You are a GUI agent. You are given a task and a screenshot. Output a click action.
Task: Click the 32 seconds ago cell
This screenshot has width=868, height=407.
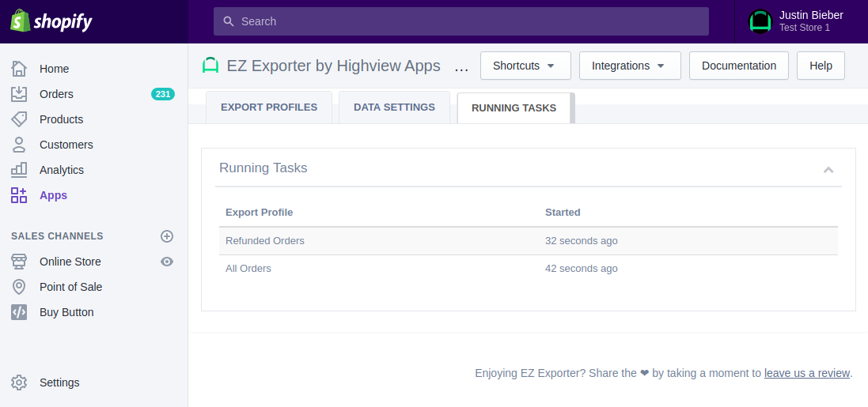(x=582, y=241)
